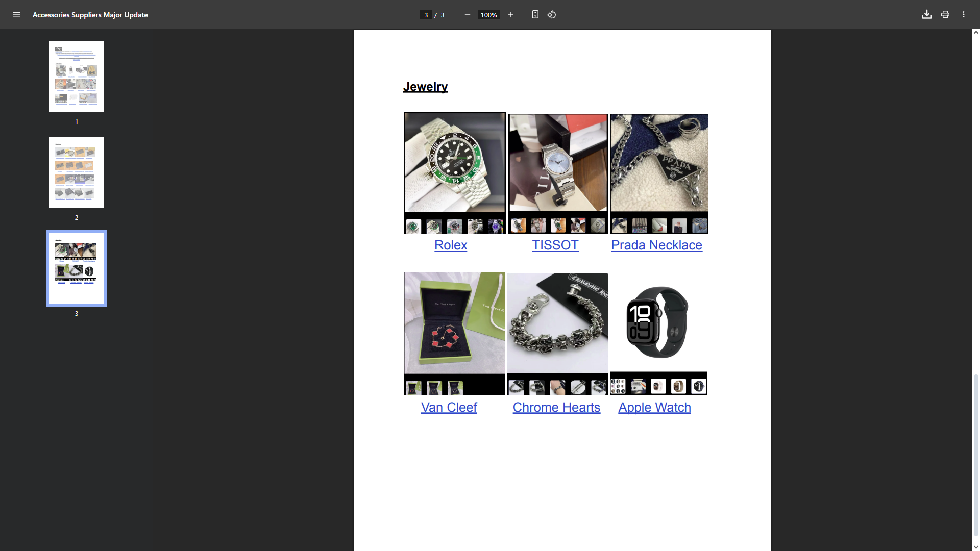Viewport: 980px width, 551px height.
Task: Click the fit to page icon
Action: coord(535,15)
